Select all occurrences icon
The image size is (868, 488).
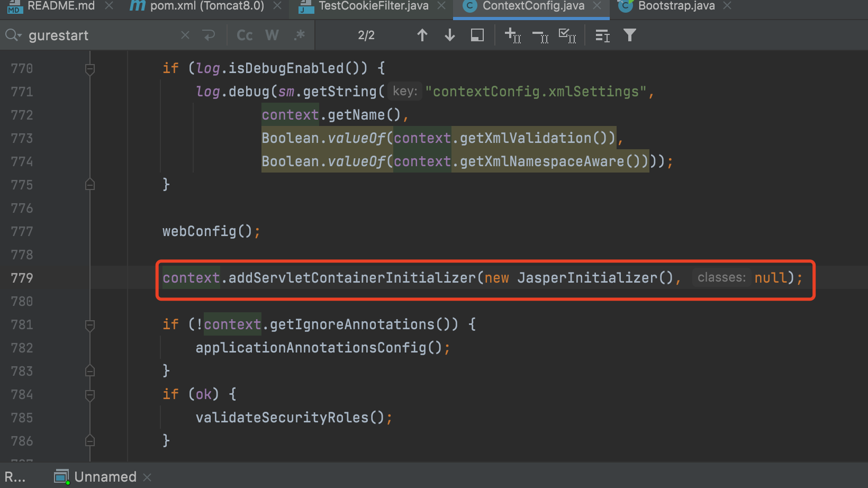click(x=567, y=35)
